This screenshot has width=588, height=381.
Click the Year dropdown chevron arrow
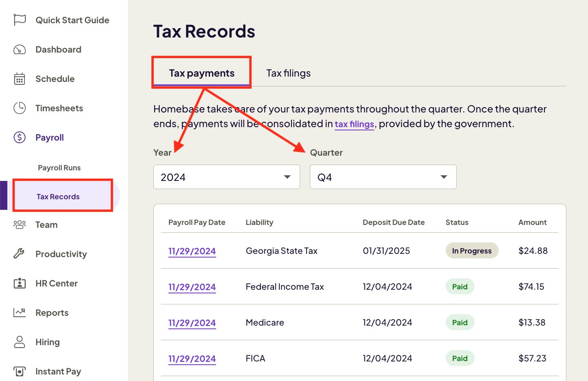286,177
